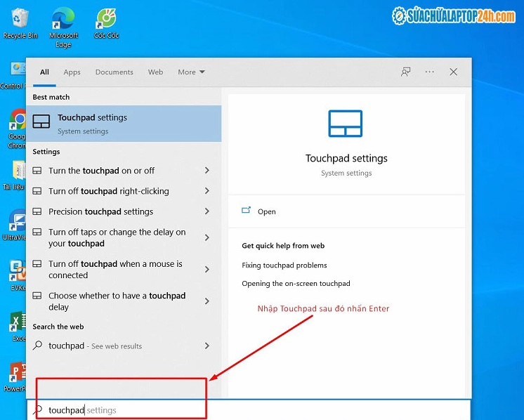Expand arrow for 'Turn the touchpad on or off'

tap(207, 171)
